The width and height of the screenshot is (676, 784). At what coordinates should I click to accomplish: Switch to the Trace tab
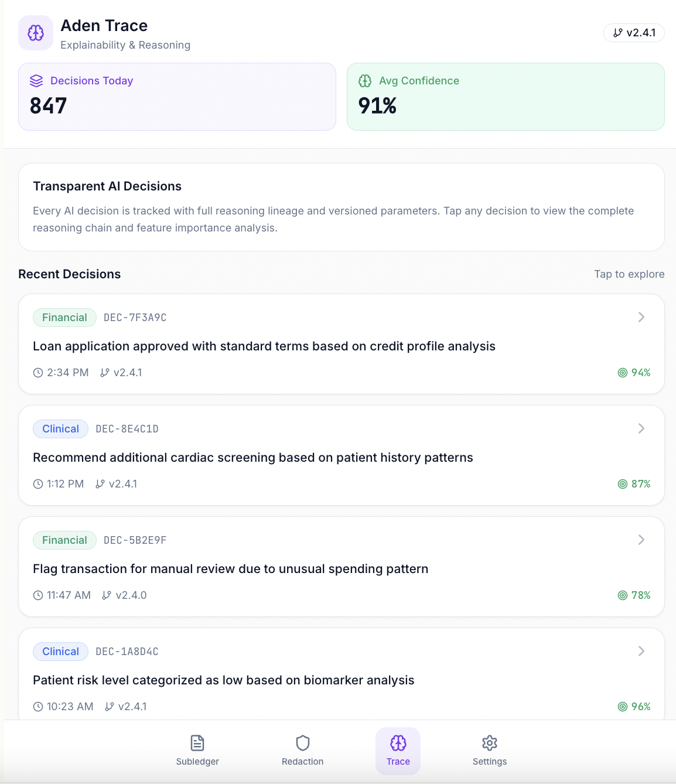tap(398, 751)
